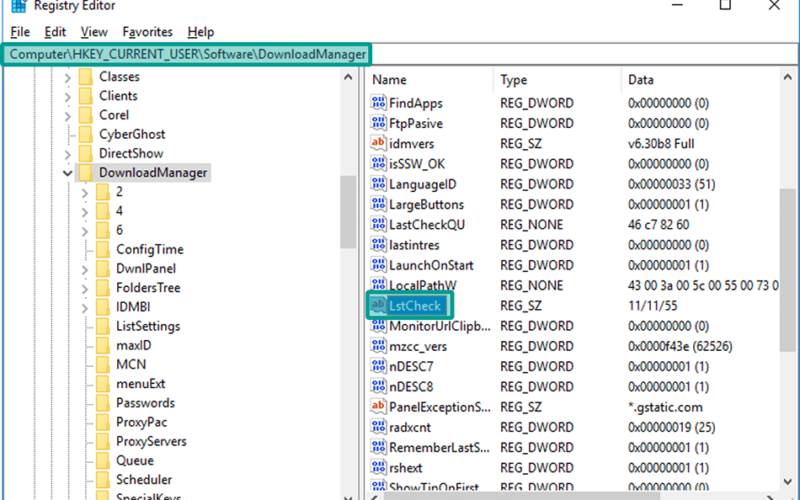The image size is (800, 500).
Task: Open the Edit menu
Action: tap(55, 32)
